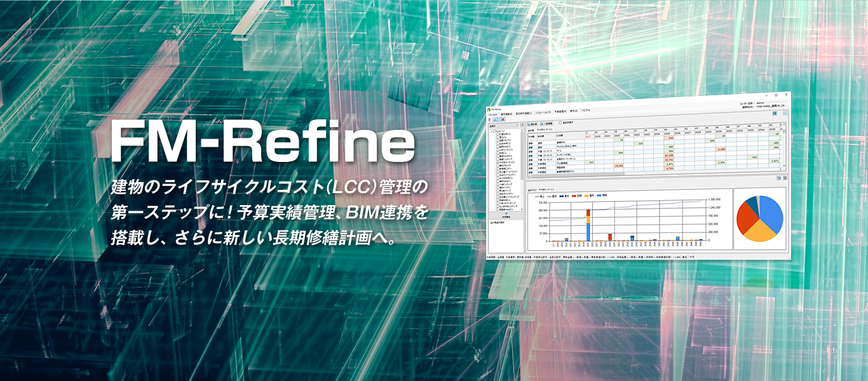Check the root node checkbox in the building tree
The height and width of the screenshot is (381, 868).
coord(494,131)
